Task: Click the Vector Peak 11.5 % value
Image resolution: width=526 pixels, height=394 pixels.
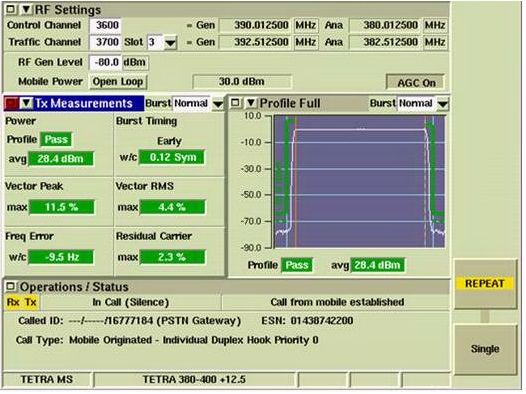Action: click(62, 207)
